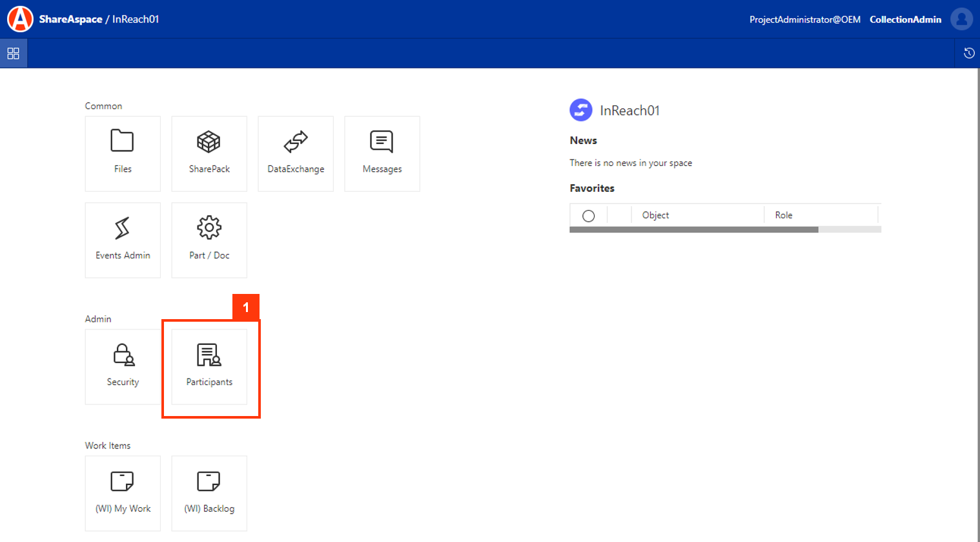Select the circular selector in Favorites header
The height and width of the screenshot is (542, 980).
(x=588, y=215)
